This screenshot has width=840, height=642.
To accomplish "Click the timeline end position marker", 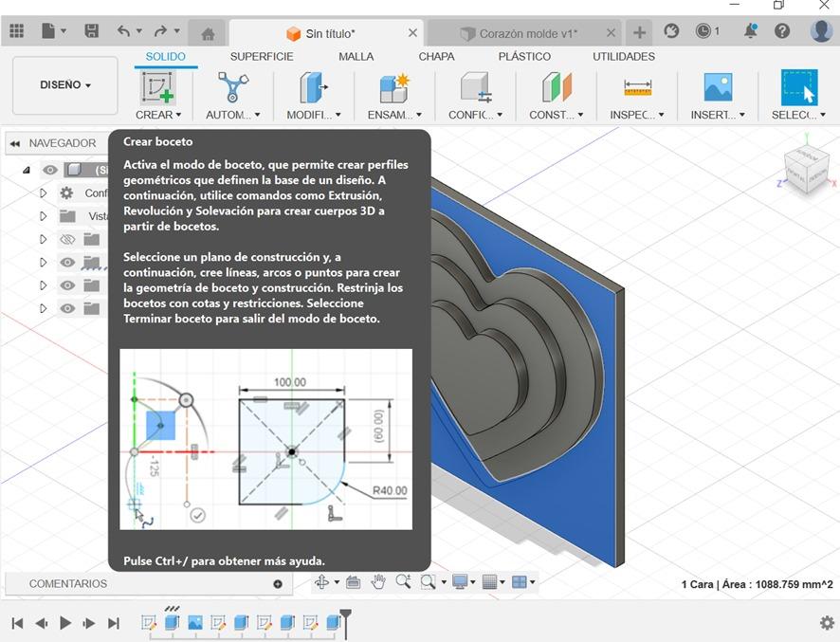I will (x=346, y=616).
